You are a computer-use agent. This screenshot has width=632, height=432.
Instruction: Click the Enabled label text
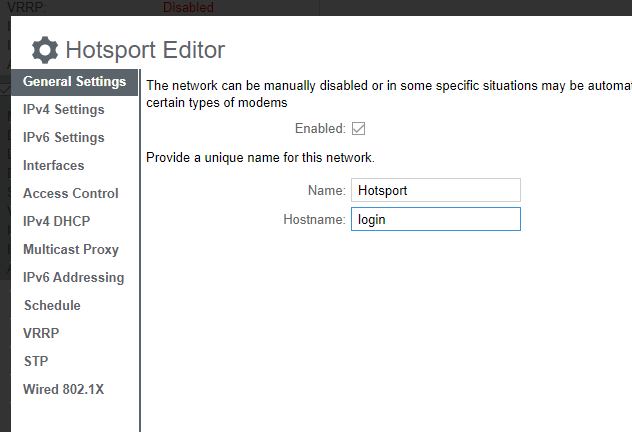[x=319, y=128]
